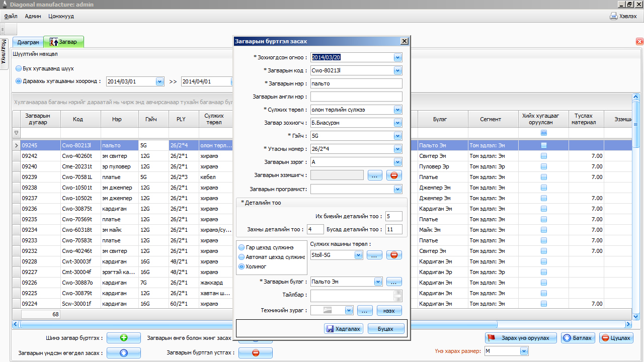
Task: Save with the Хадгалах floppy button
Action: pyautogui.click(x=344, y=329)
